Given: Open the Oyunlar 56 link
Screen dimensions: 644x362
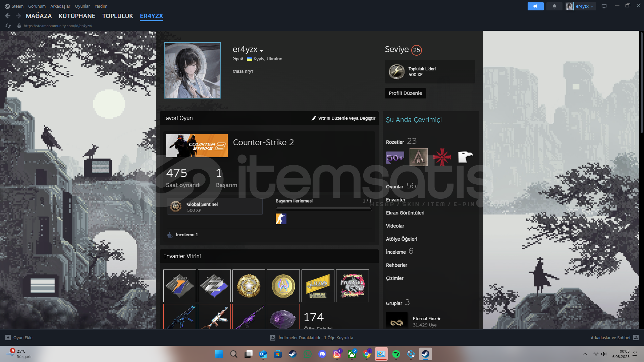Looking at the screenshot, I should (x=401, y=186).
